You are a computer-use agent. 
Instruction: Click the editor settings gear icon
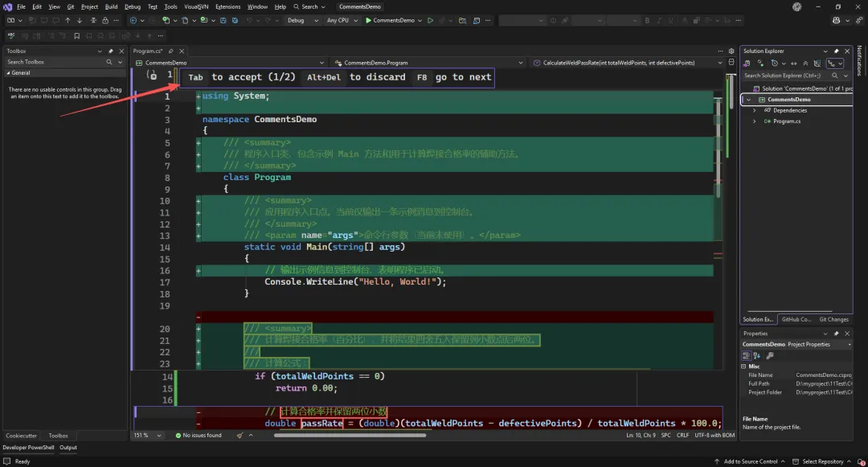(731, 51)
